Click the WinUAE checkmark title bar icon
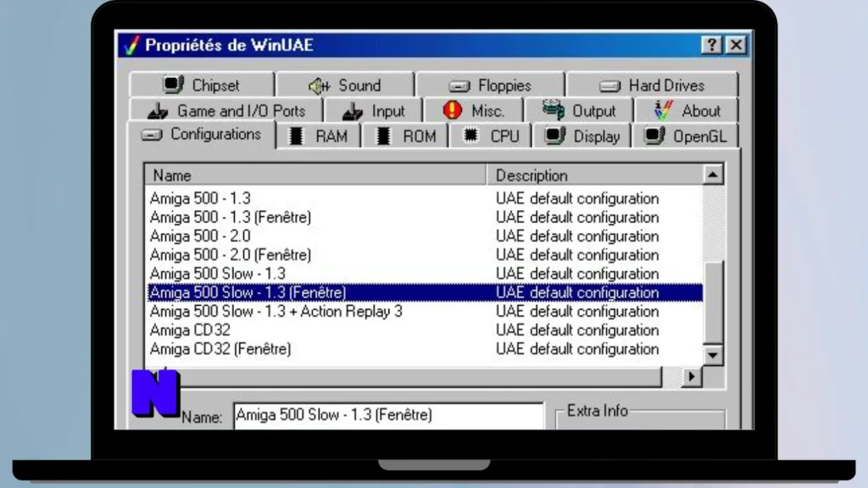Screen dimensions: 868x488 (x=131, y=45)
